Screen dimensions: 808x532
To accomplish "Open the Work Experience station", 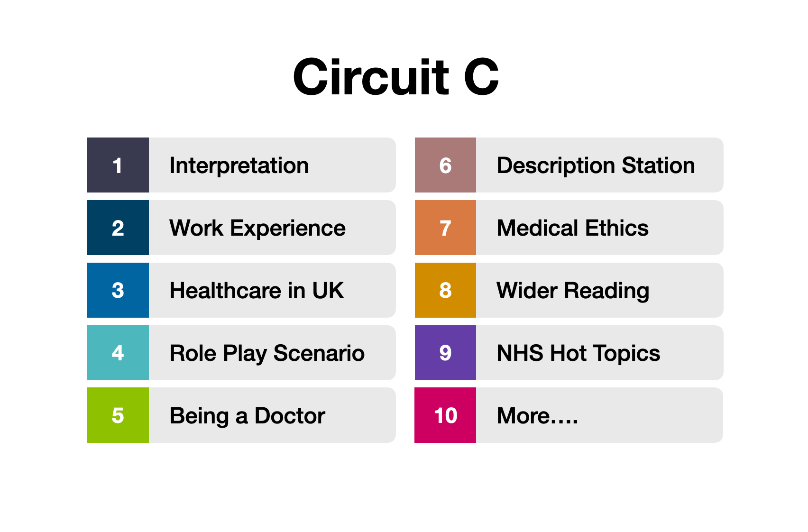I will 257,228.
